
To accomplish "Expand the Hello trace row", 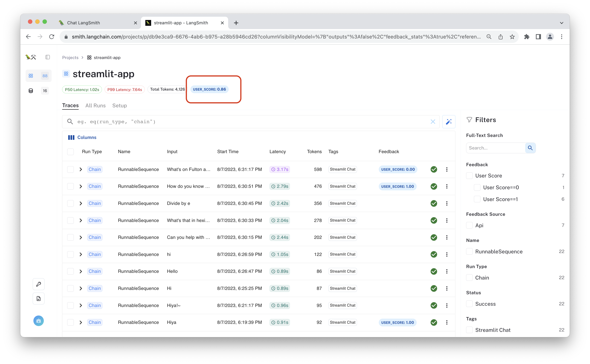I will tap(81, 271).
